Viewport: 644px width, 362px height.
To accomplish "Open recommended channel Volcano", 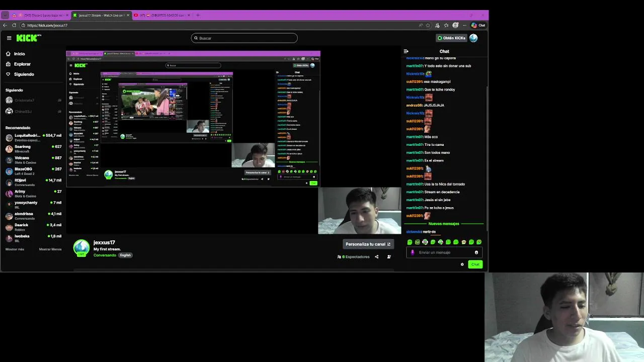I will (x=33, y=160).
